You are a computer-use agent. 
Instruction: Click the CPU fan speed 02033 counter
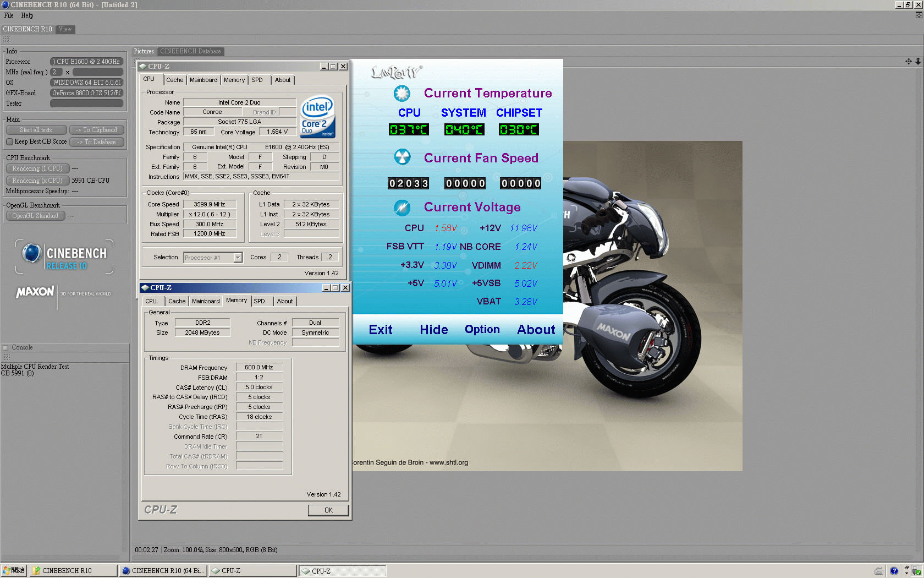tap(409, 183)
